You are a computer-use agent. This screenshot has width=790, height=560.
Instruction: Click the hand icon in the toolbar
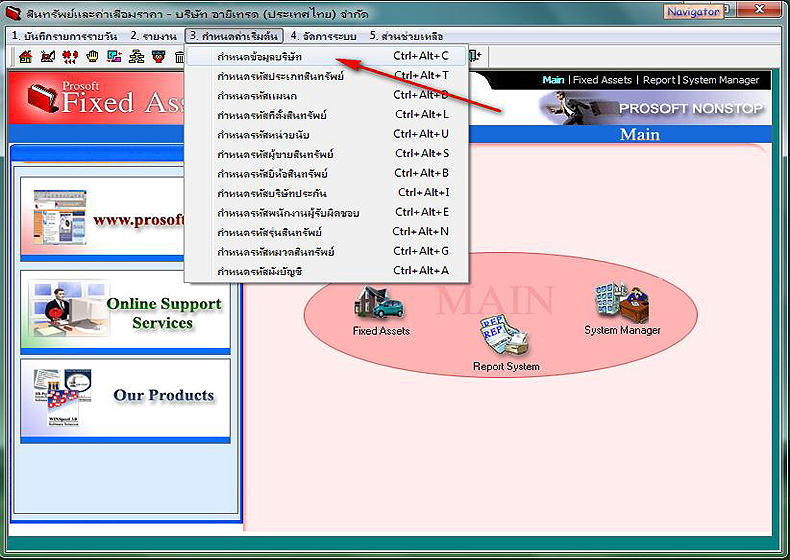click(x=93, y=57)
